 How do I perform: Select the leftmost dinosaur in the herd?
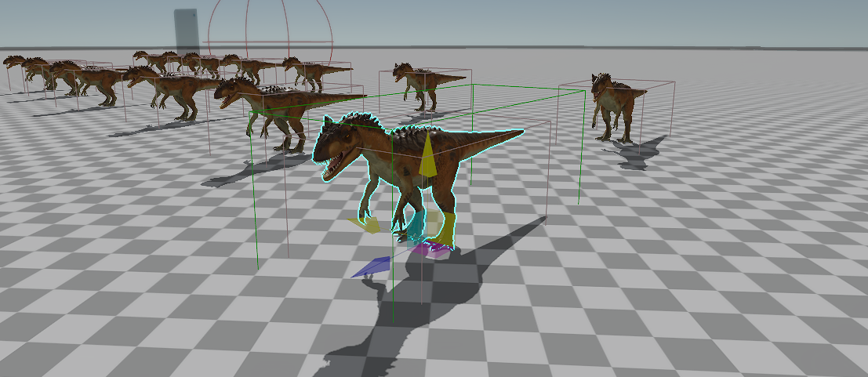tap(15, 62)
